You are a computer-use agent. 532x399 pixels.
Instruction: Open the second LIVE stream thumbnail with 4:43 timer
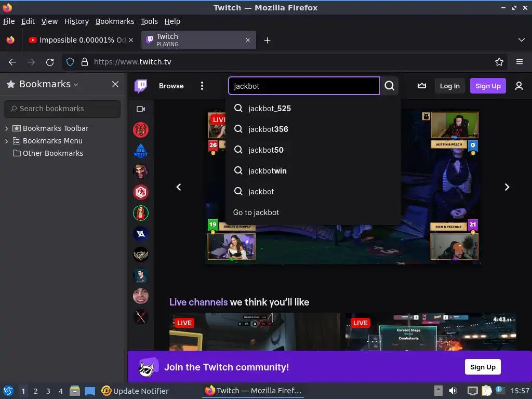click(x=431, y=331)
